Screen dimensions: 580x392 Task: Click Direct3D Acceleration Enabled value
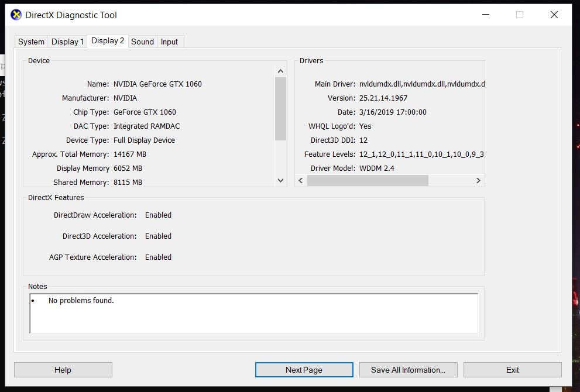tap(159, 236)
